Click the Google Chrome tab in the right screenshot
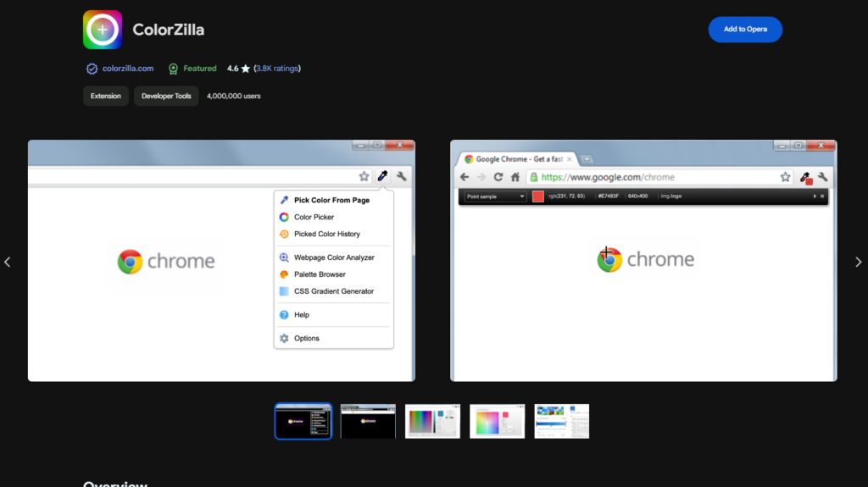 tap(518, 159)
